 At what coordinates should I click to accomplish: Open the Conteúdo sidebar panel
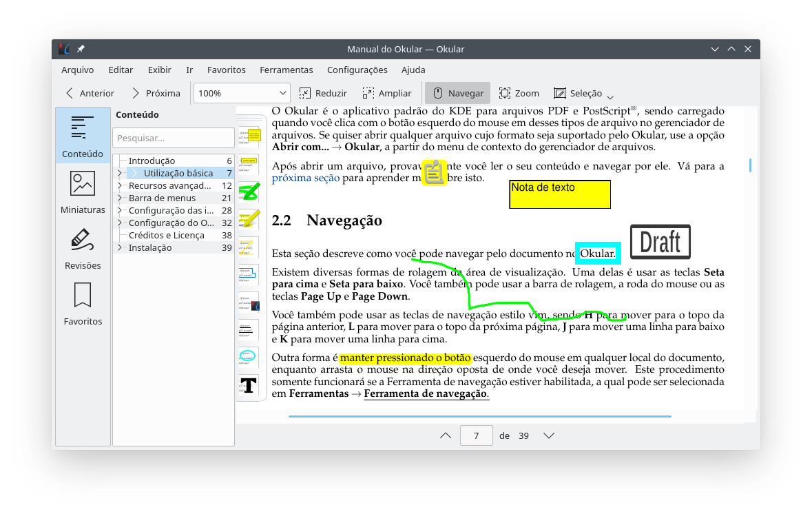tap(83, 136)
